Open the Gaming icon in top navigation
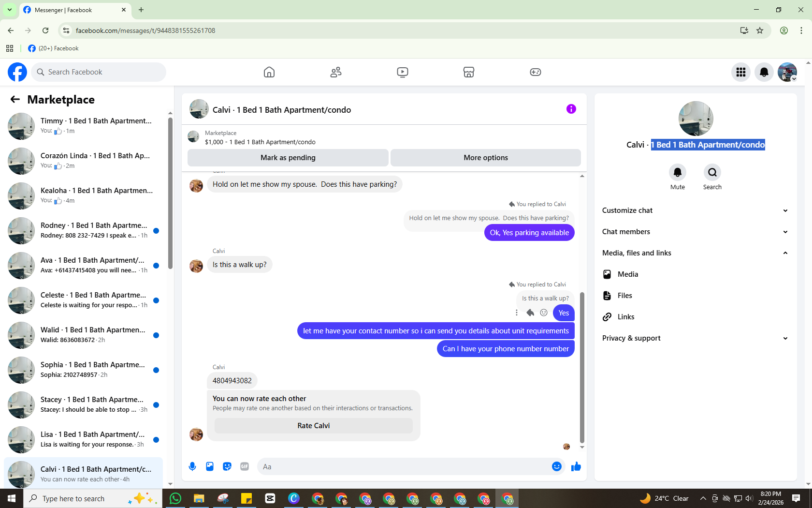The height and width of the screenshot is (508, 812). click(x=536, y=72)
